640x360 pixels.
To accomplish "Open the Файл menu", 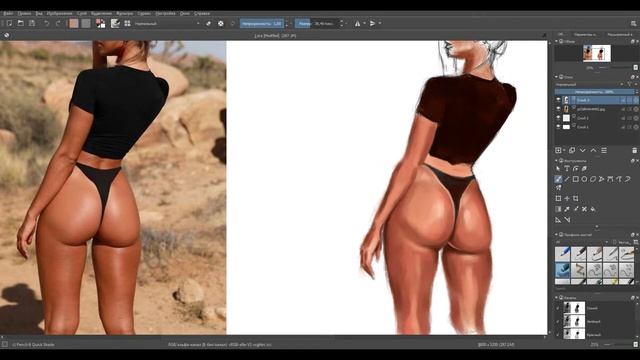I will (x=8, y=13).
